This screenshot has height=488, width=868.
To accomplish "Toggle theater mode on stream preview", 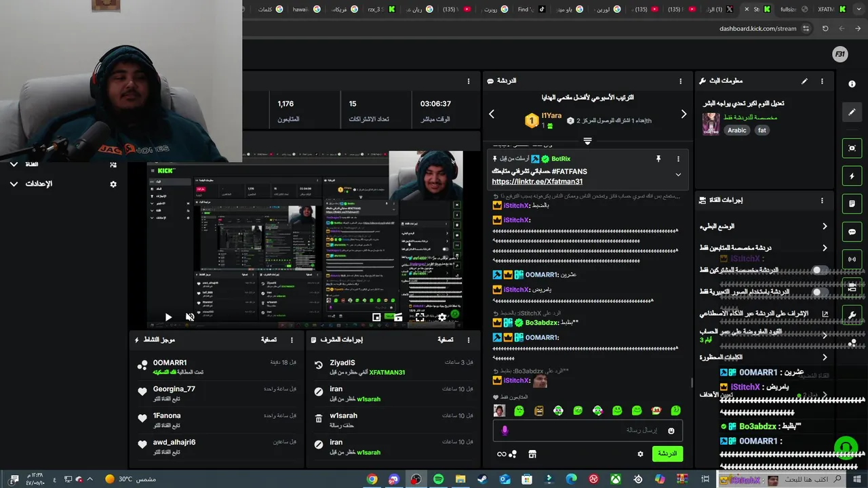I will (x=399, y=317).
